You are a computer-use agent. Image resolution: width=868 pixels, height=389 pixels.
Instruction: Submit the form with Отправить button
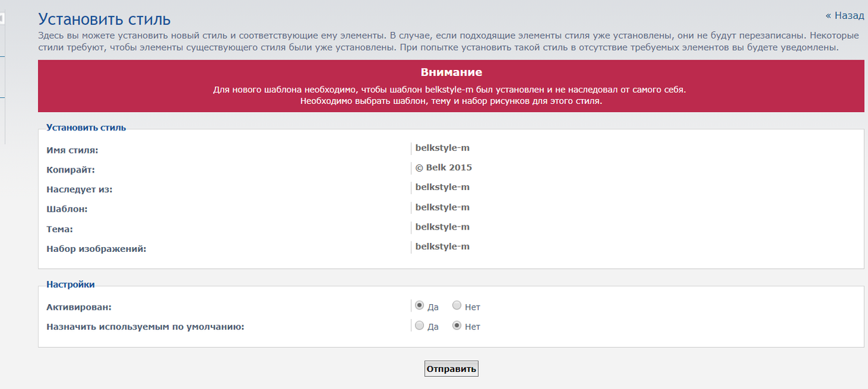click(x=452, y=369)
